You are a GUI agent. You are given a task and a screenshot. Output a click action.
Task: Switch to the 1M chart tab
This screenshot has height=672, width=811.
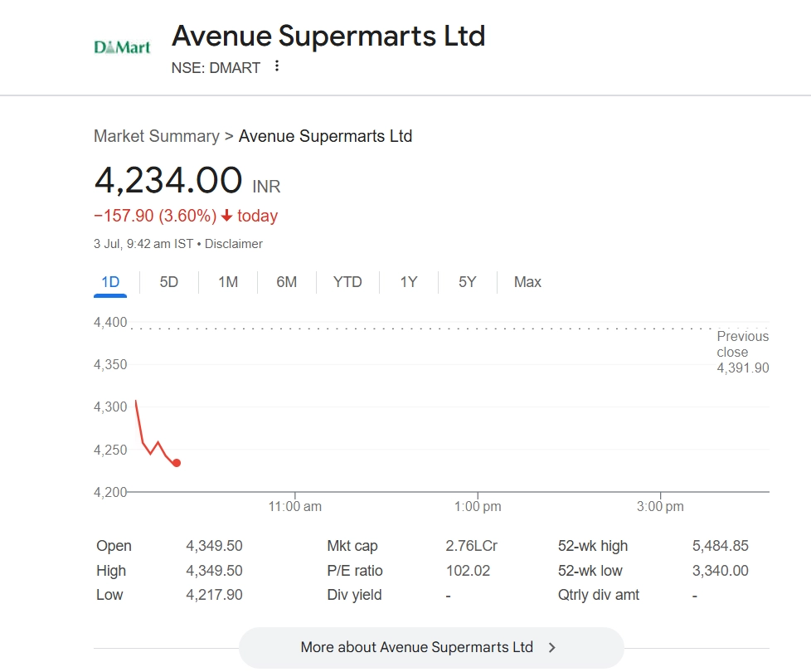(x=228, y=282)
